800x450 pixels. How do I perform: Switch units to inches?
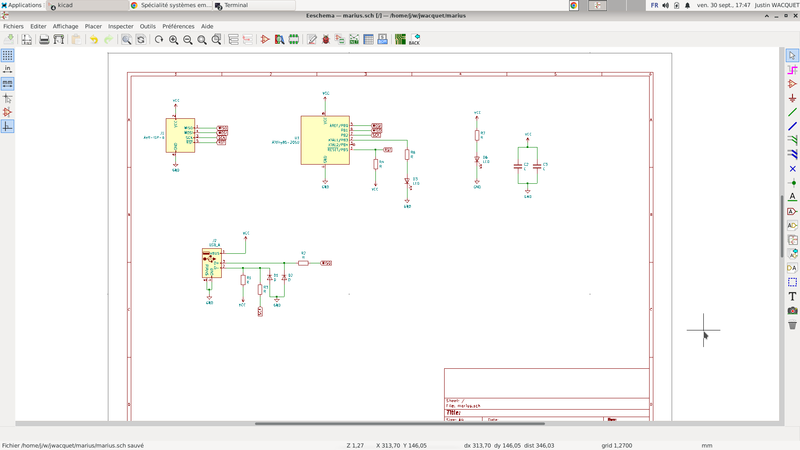(7, 70)
